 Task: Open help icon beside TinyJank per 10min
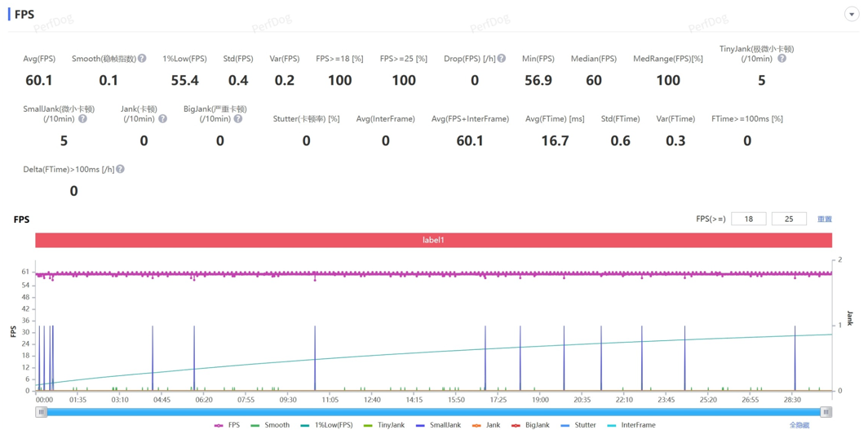782,58
